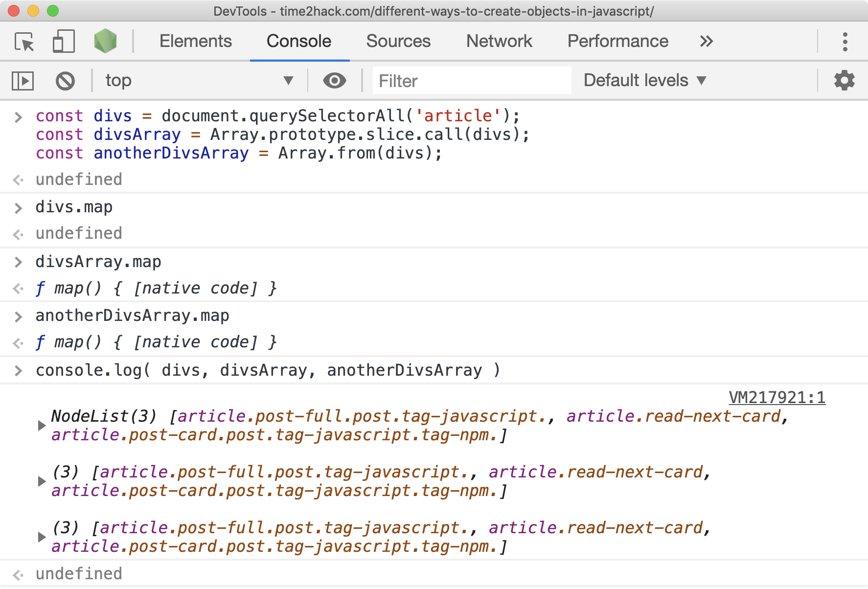Open the Default levels dropdown
Image resolution: width=868 pixels, height=589 pixels.
645,80
